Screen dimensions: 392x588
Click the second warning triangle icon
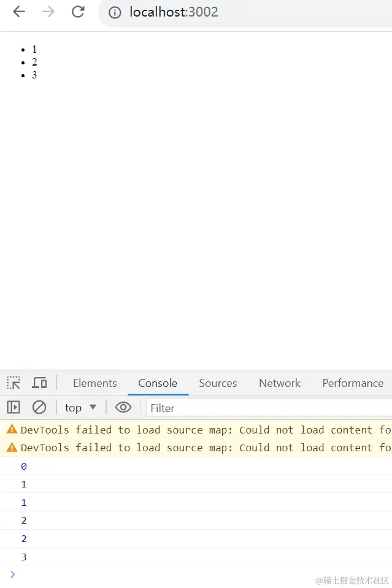tap(12, 447)
